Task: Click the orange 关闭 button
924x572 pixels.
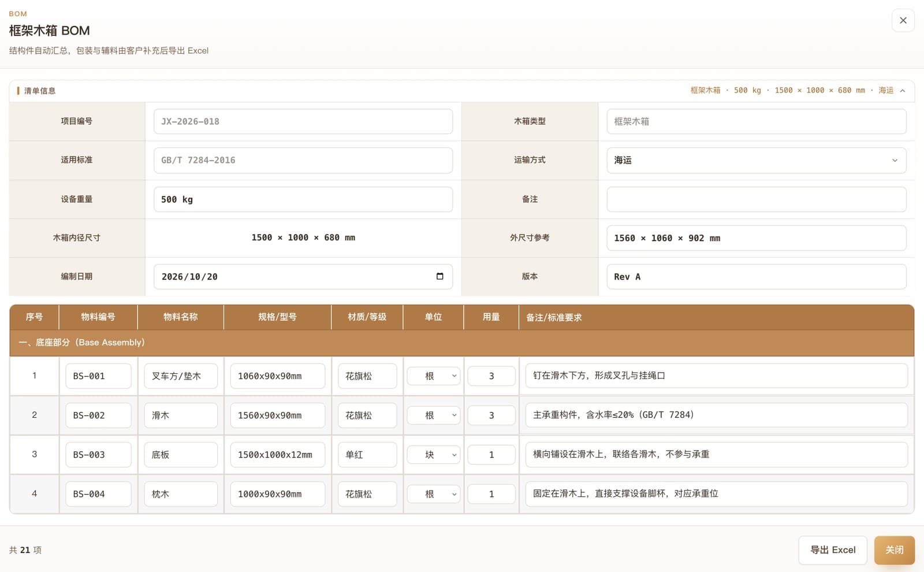Action: coord(894,550)
